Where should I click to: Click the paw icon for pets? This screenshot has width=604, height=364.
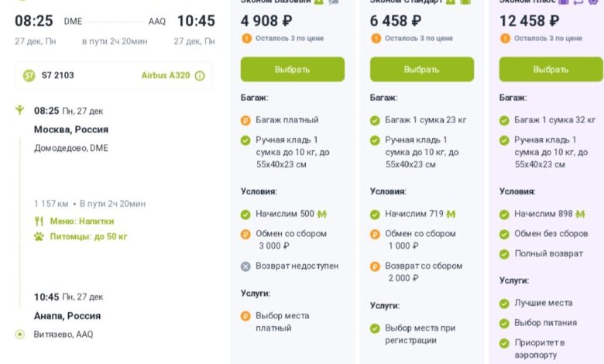tap(39, 236)
